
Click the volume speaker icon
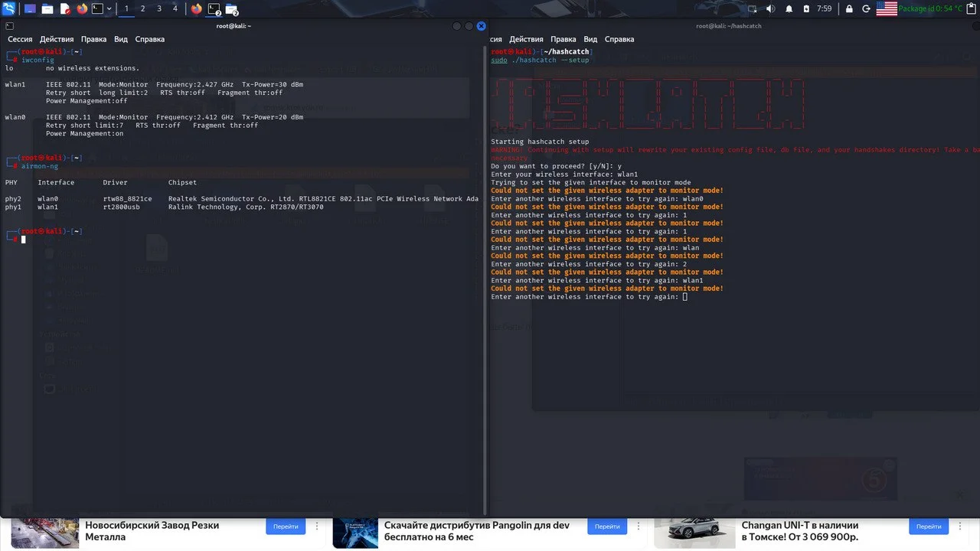[769, 9]
